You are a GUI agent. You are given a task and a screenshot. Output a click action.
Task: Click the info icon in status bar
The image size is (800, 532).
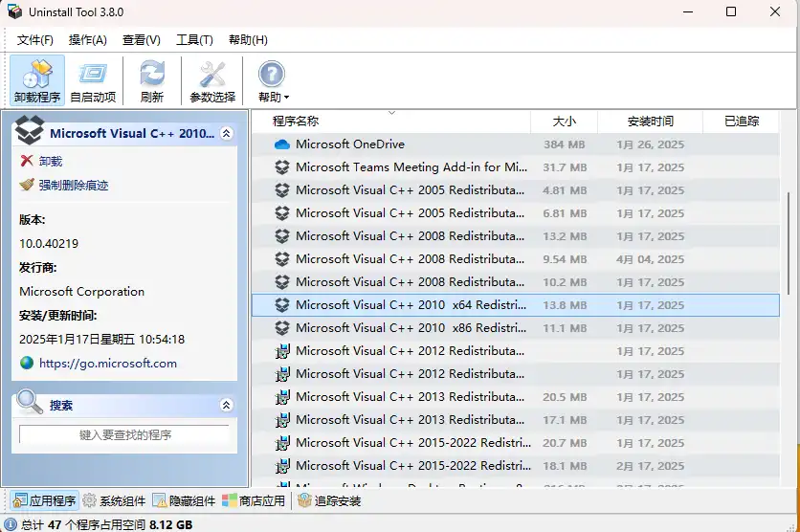[11, 524]
